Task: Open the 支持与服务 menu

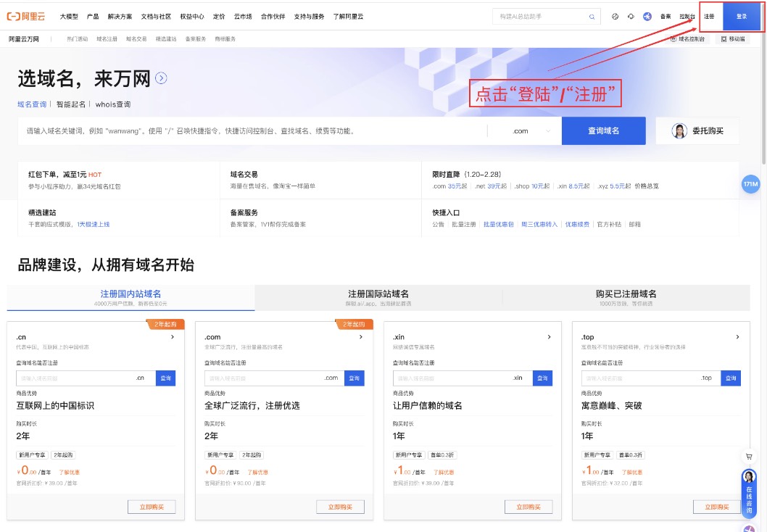Action: click(x=309, y=17)
